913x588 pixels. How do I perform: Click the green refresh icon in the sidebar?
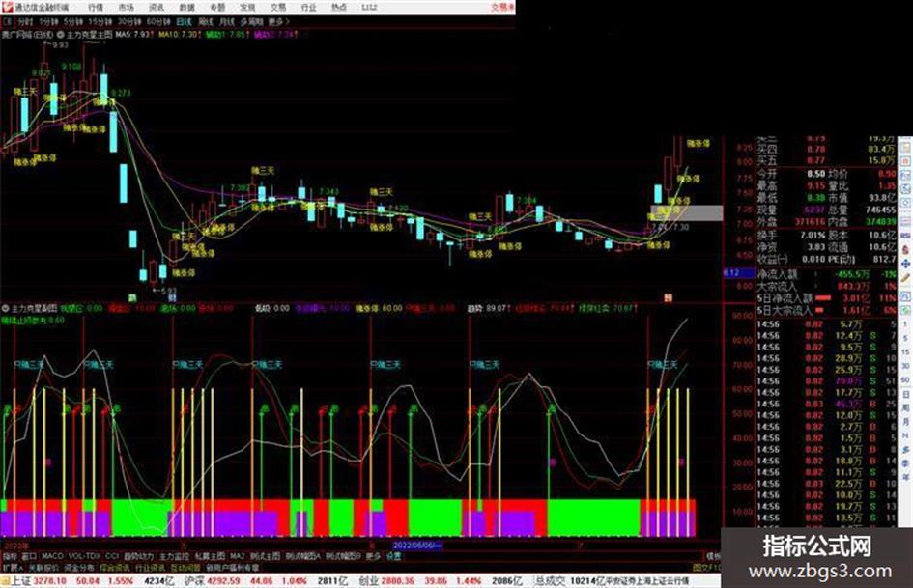pyautogui.click(x=905, y=310)
